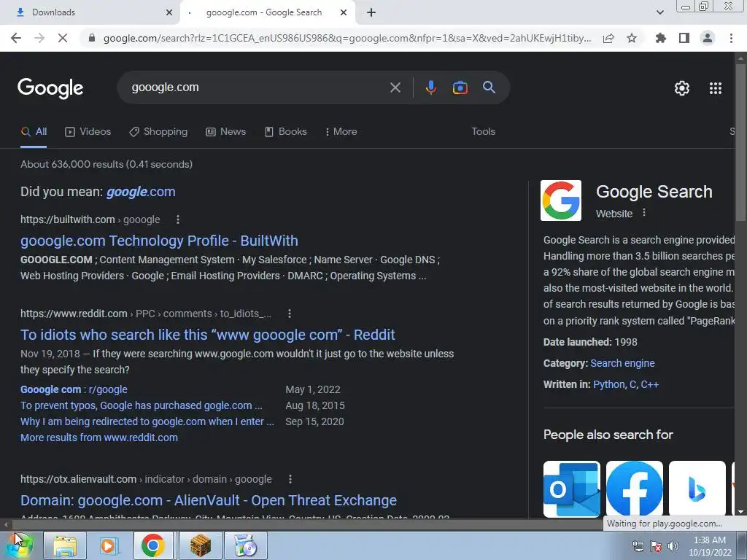Screen dimensions: 747x560
Task: Open media player from the taskbar
Action: coord(109,545)
